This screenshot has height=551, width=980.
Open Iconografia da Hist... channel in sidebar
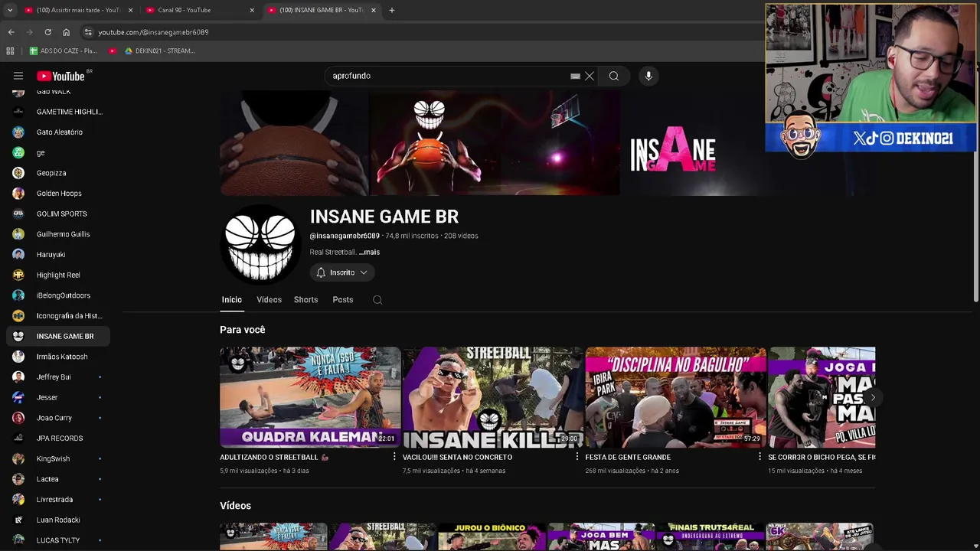pos(58,316)
